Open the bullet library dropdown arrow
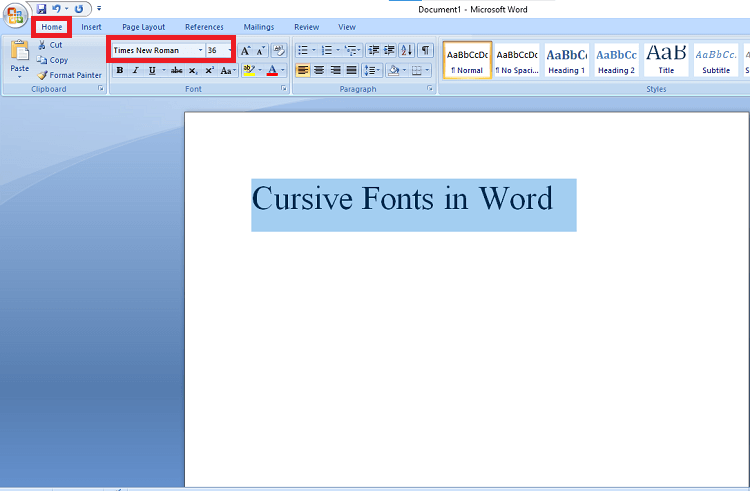 [x=314, y=50]
